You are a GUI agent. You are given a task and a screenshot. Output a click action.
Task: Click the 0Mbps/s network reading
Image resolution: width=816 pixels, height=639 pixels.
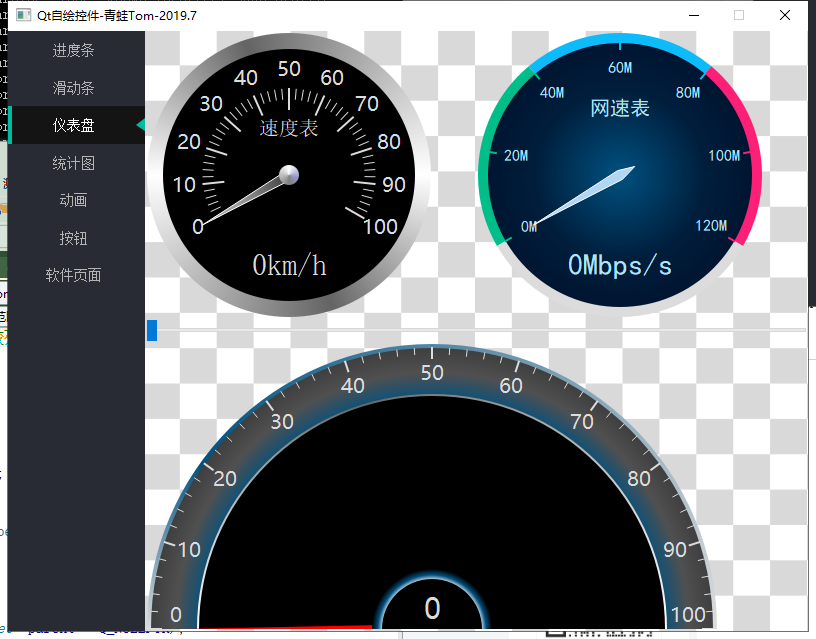click(620, 266)
